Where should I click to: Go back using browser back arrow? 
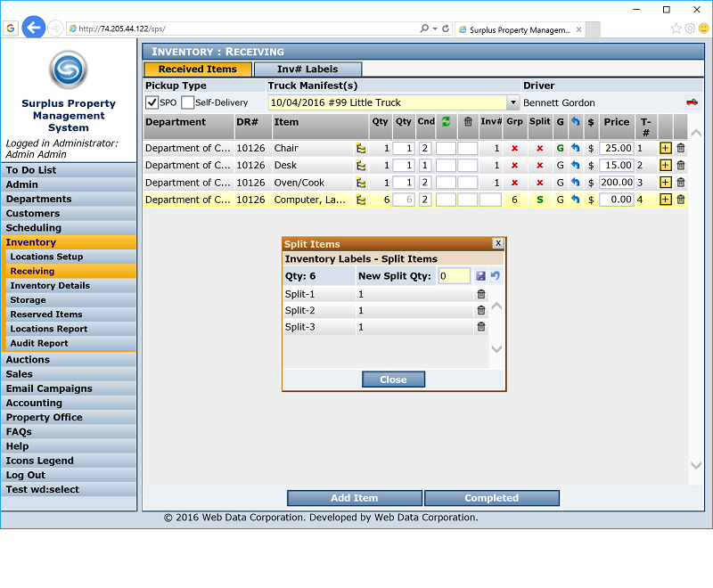[34, 28]
